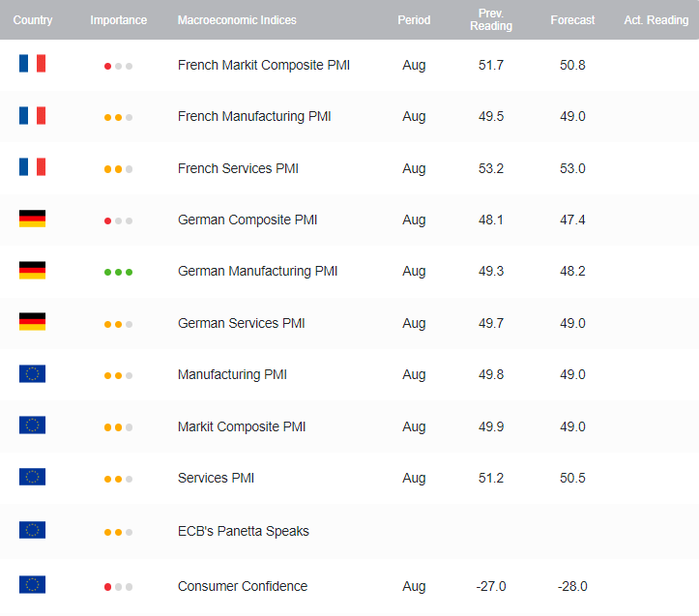Click importance dots for eurozone Services PMI

click(118, 479)
